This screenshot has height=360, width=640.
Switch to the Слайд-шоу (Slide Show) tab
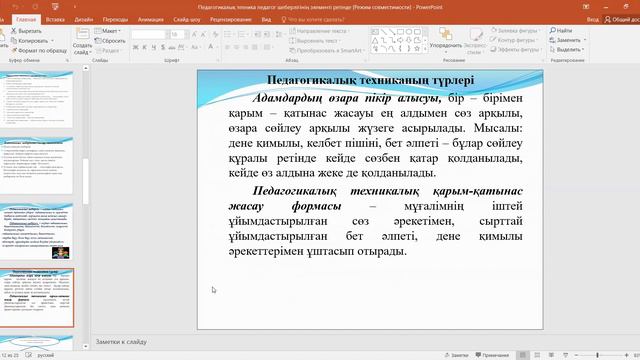click(187, 20)
